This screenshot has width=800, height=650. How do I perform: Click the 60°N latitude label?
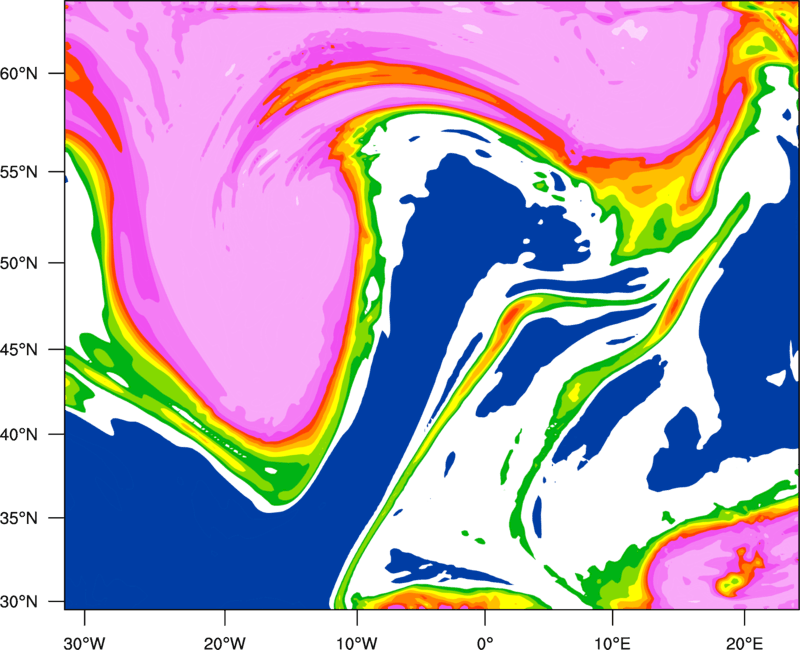pos(19,73)
